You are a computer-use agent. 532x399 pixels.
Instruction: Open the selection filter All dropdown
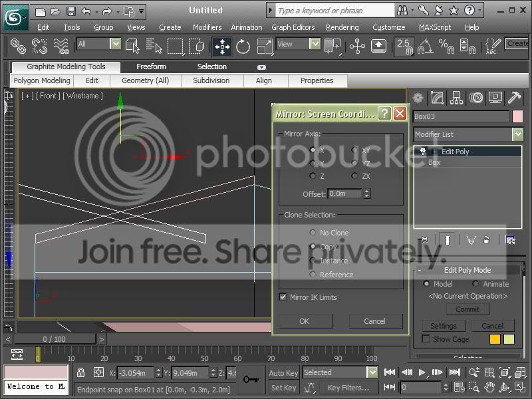[115, 44]
